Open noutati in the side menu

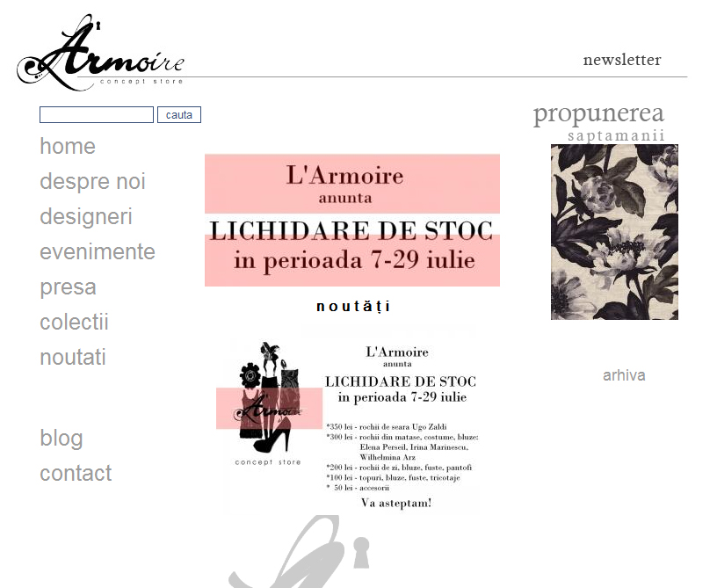[x=73, y=358]
